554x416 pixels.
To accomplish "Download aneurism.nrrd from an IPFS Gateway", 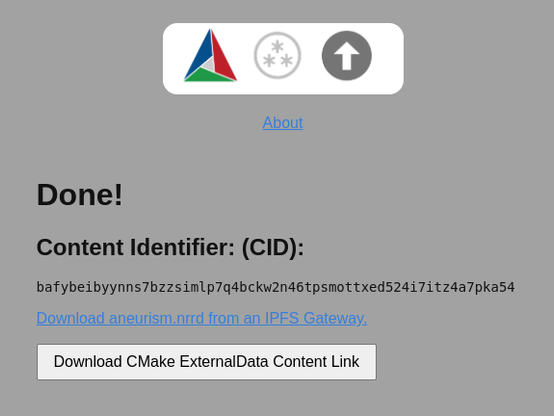I will pyautogui.click(x=202, y=318).
